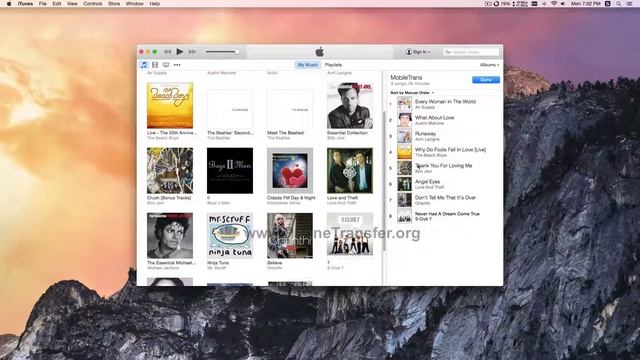640x360 pixels.
Task: Open the iTunes menu in menu bar
Action: 25,4
